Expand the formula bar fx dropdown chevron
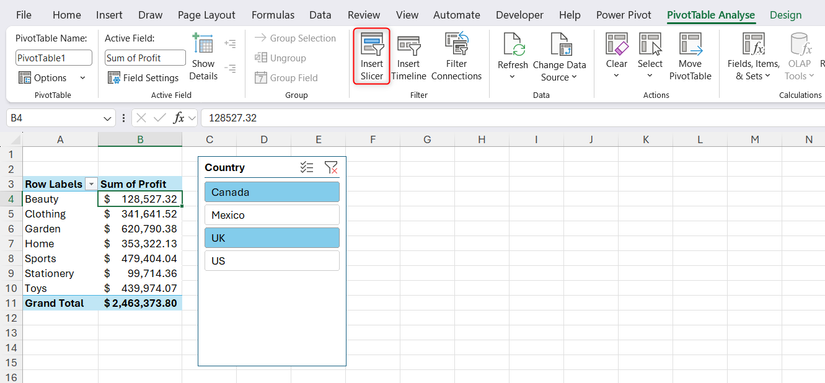This screenshot has width=825, height=383. click(x=192, y=118)
